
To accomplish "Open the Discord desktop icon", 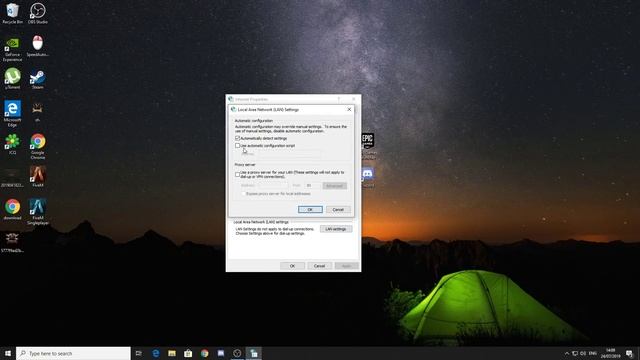I will point(367,174).
